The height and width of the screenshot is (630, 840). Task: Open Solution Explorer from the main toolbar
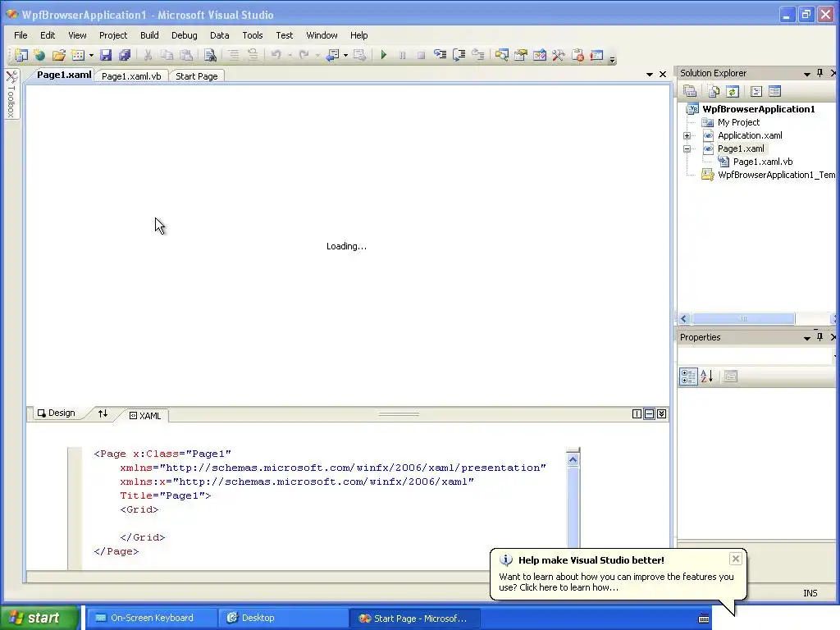click(501, 55)
